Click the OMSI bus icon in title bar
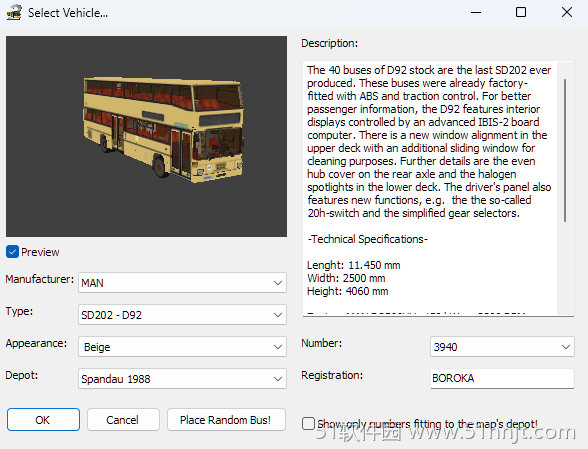This screenshot has width=588, height=449. 14,13
